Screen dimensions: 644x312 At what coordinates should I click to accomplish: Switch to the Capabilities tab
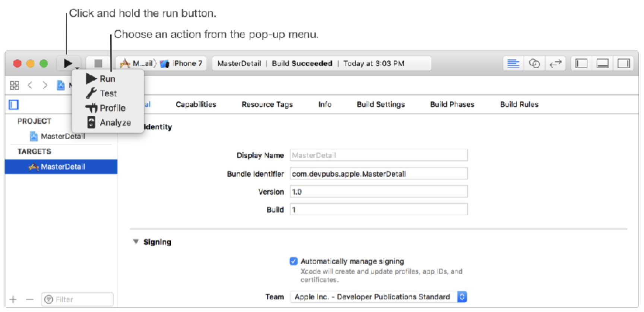[x=196, y=104]
